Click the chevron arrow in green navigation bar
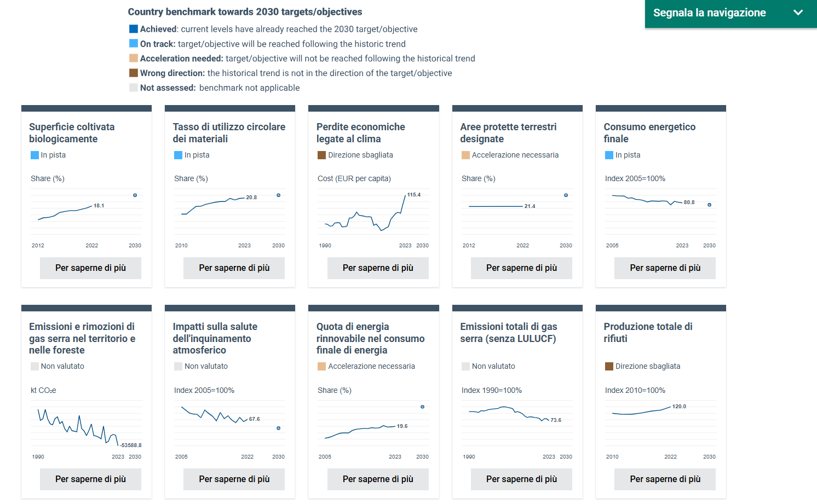The height and width of the screenshot is (504, 817). (x=798, y=13)
